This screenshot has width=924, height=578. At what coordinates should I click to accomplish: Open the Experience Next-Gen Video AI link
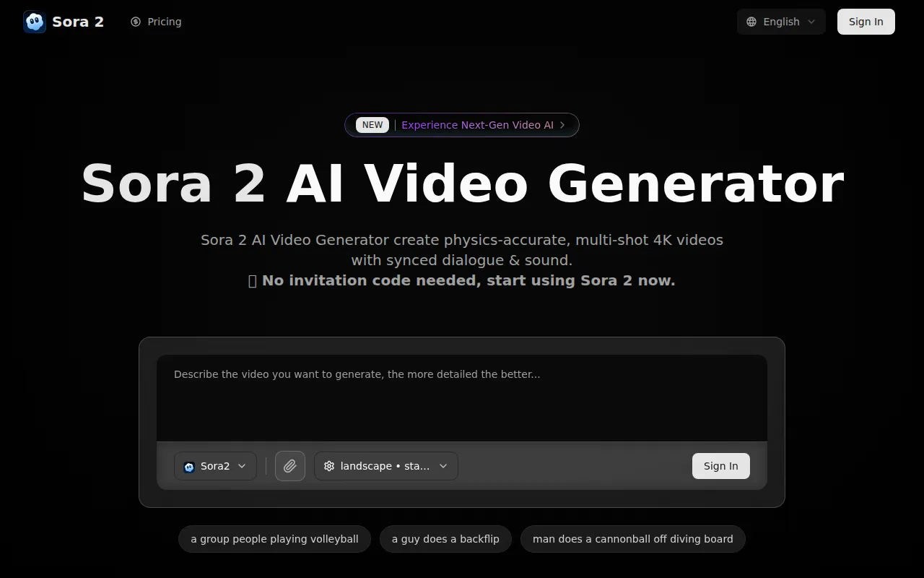pos(478,125)
